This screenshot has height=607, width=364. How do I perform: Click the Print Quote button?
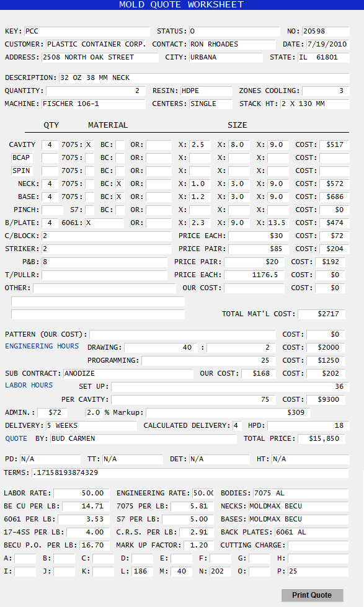[312, 595]
